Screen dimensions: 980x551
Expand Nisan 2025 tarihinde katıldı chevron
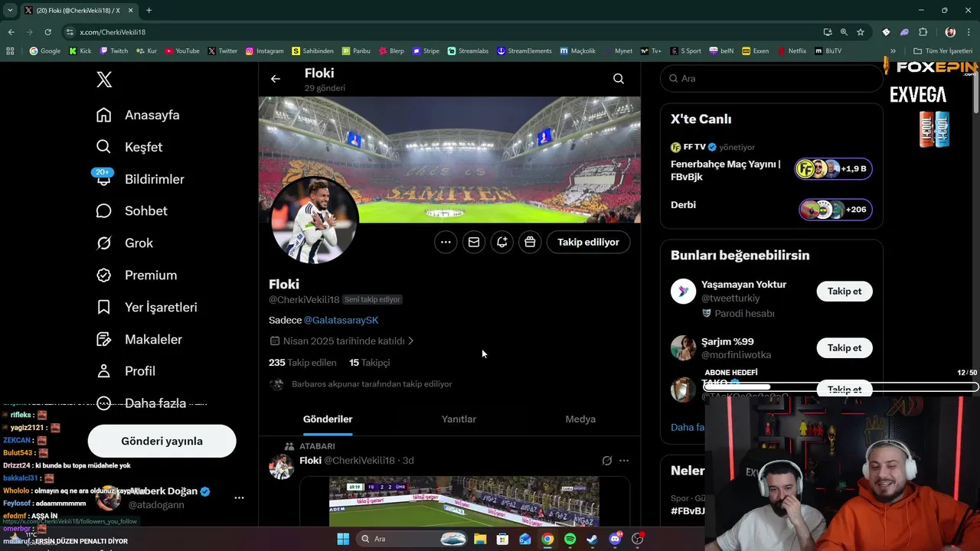(x=411, y=341)
